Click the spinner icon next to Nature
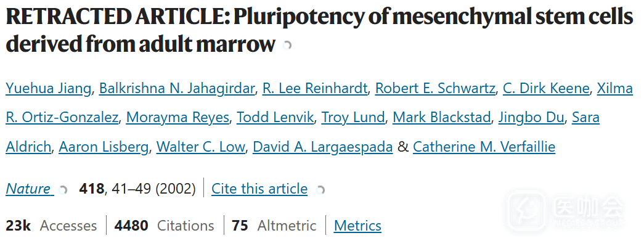644x246 pixels. (63, 190)
